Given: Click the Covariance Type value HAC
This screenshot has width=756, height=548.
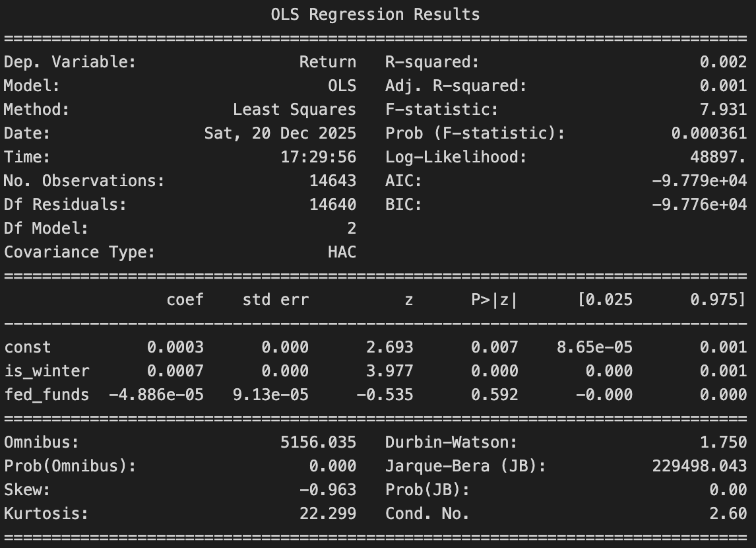Looking at the screenshot, I should point(342,252).
